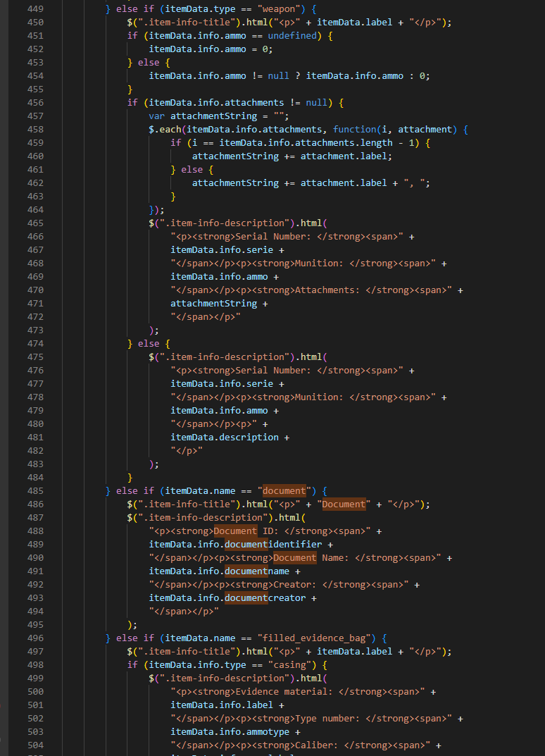The height and width of the screenshot is (756, 545).
Task: Click line number 495 in the gutter
Action: coord(35,625)
